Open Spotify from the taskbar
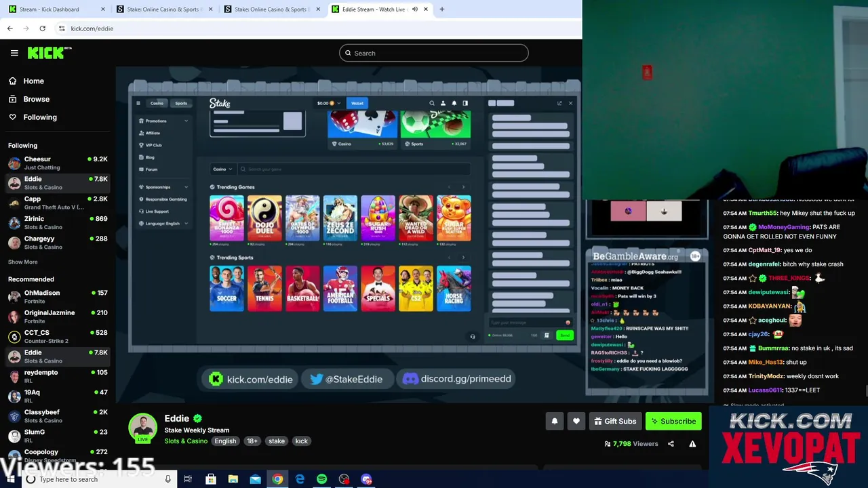Viewport: 868px width, 488px height. (321, 479)
